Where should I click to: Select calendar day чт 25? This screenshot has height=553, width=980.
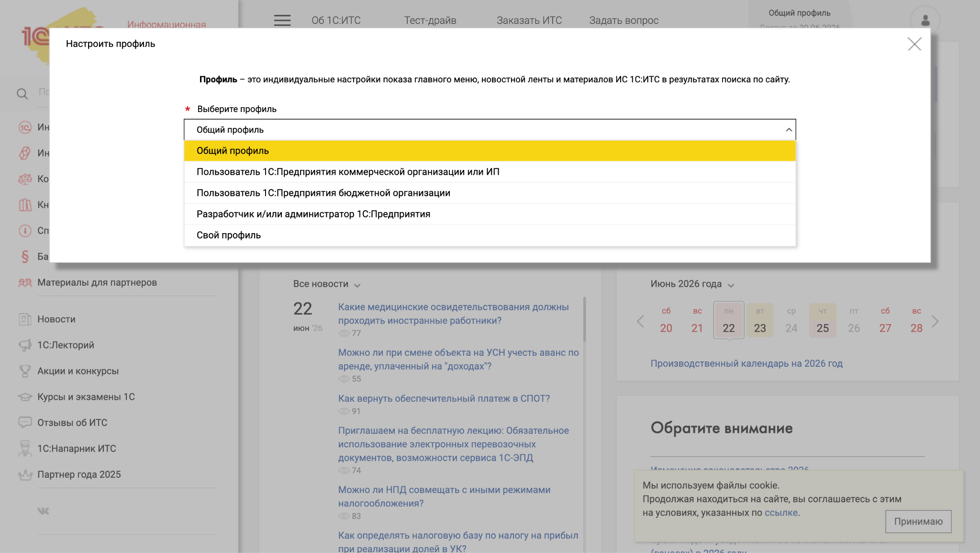coord(823,320)
